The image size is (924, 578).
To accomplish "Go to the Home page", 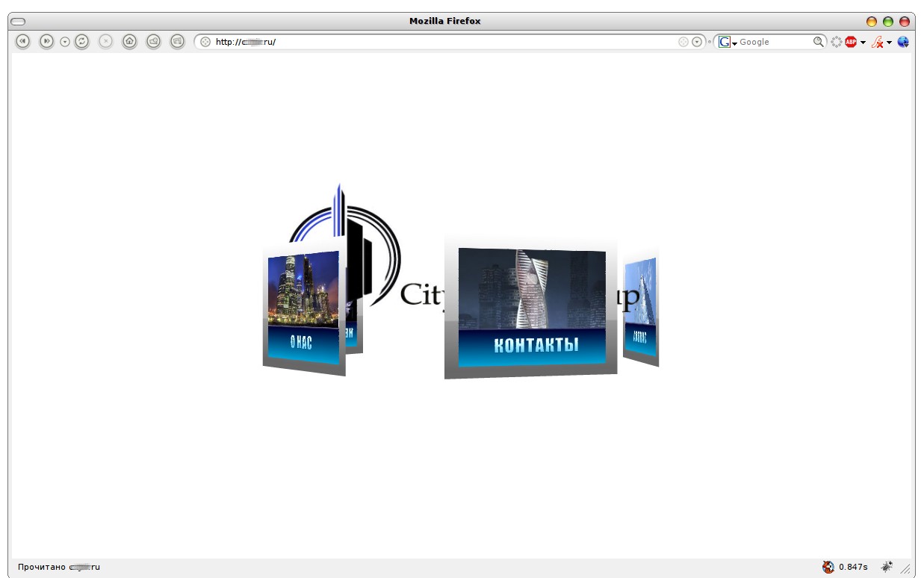I will (x=129, y=42).
